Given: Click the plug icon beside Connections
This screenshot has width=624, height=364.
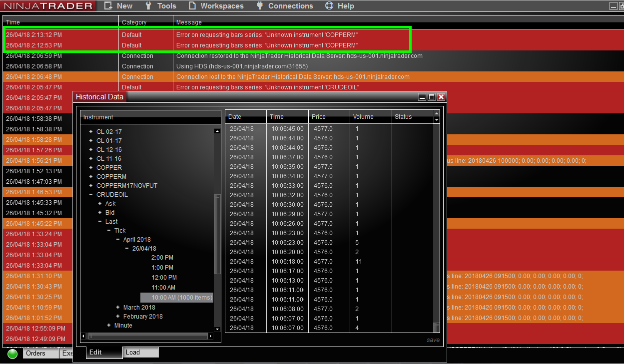Looking at the screenshot, I should point(259,6).
